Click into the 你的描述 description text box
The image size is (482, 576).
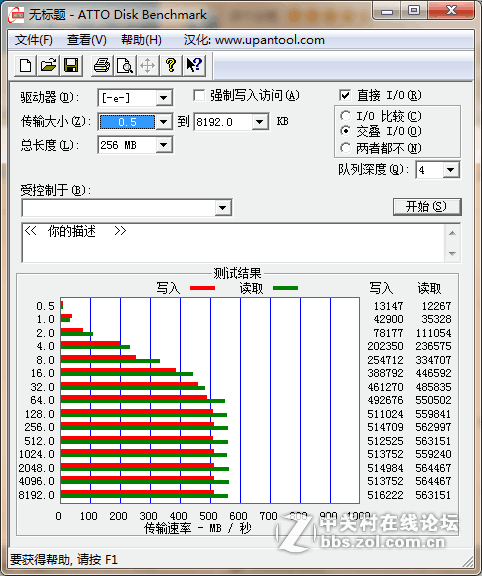coord(233,243)
